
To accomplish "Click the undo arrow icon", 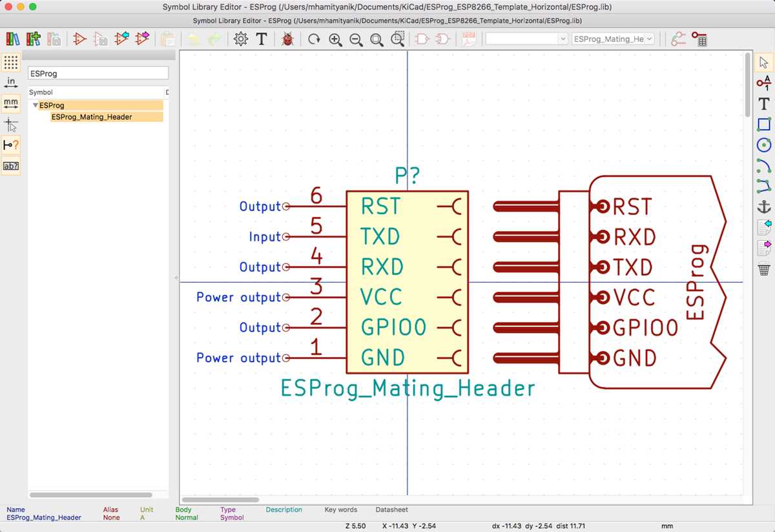I will tap(193, 39).
